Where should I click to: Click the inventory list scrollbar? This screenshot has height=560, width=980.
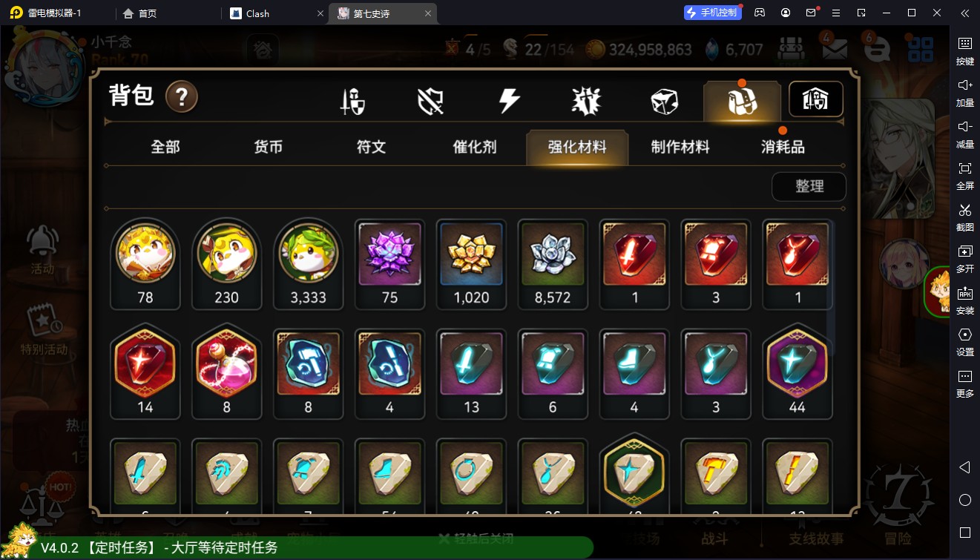[x=831, y=288]
